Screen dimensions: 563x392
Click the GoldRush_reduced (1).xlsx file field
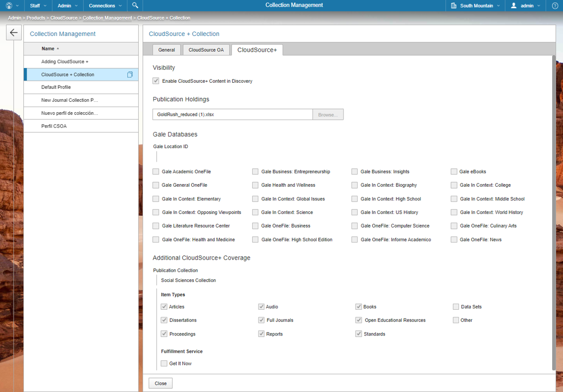click(232, 114)
